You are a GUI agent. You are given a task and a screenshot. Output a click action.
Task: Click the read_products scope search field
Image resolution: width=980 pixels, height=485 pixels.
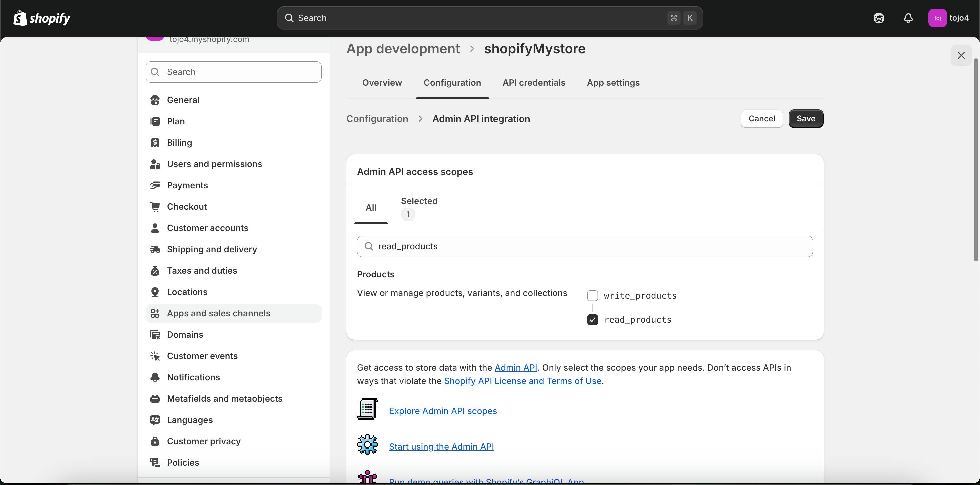click(585, 246)
